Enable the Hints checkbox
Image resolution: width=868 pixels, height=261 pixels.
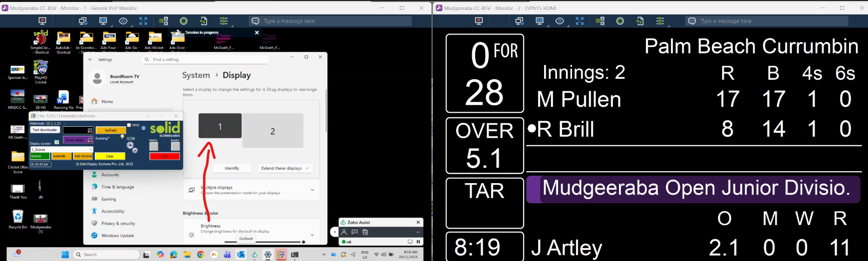tap(129, 125)
